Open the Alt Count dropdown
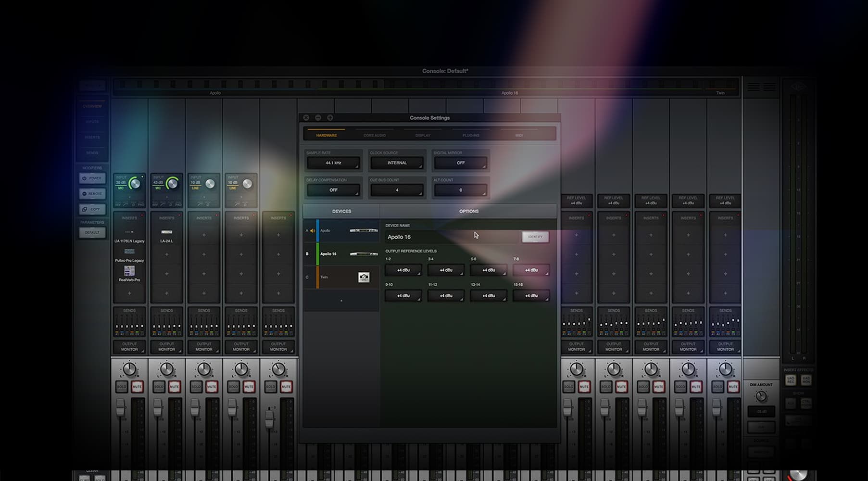This screenshot has width=868, height=481. pos(460,190)
